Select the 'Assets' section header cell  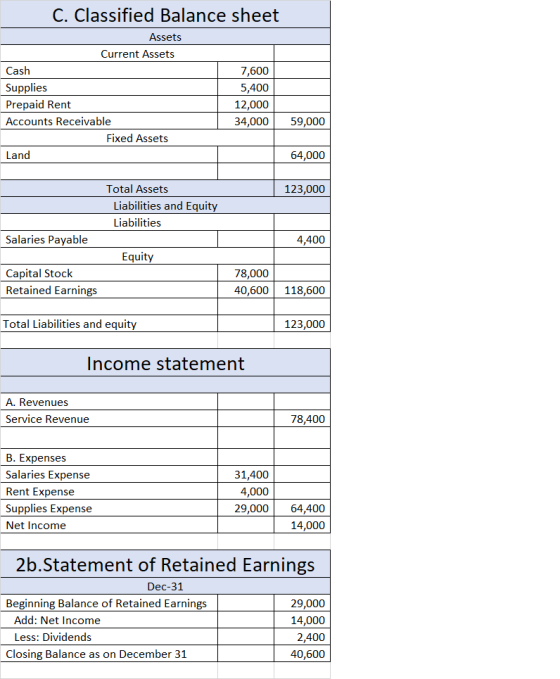click(165, 37)
